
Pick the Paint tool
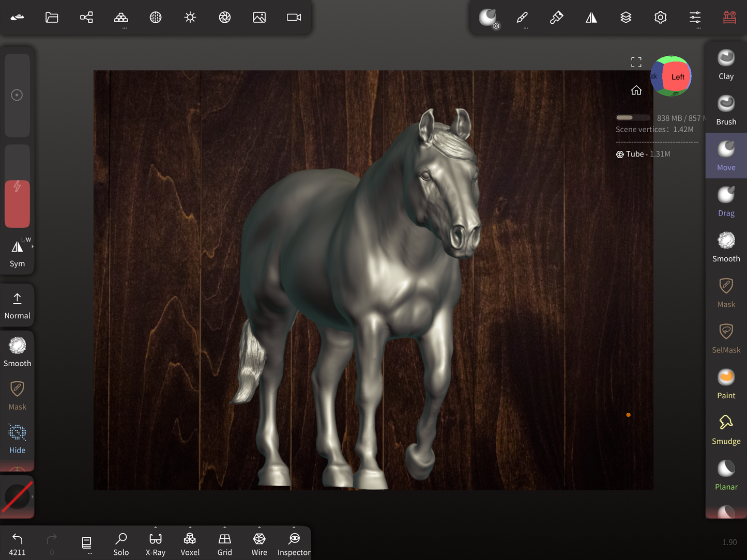pos(726,384)
